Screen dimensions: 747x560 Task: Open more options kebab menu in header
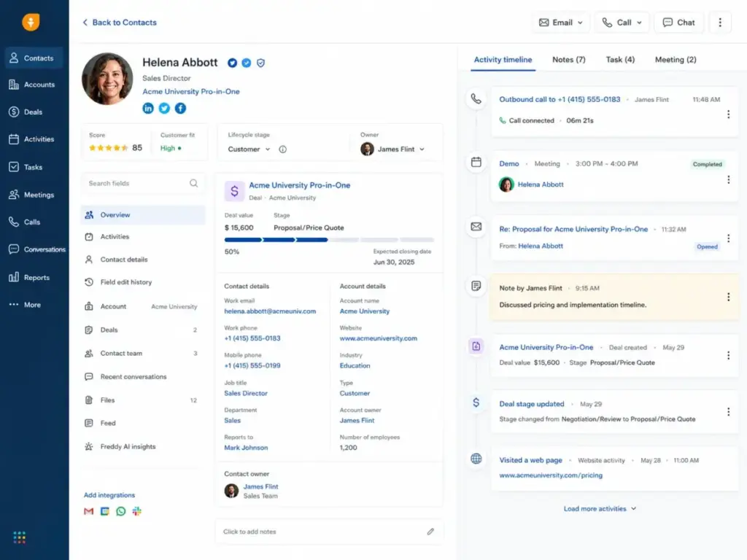pyautogui.click(x=720, y=23)
